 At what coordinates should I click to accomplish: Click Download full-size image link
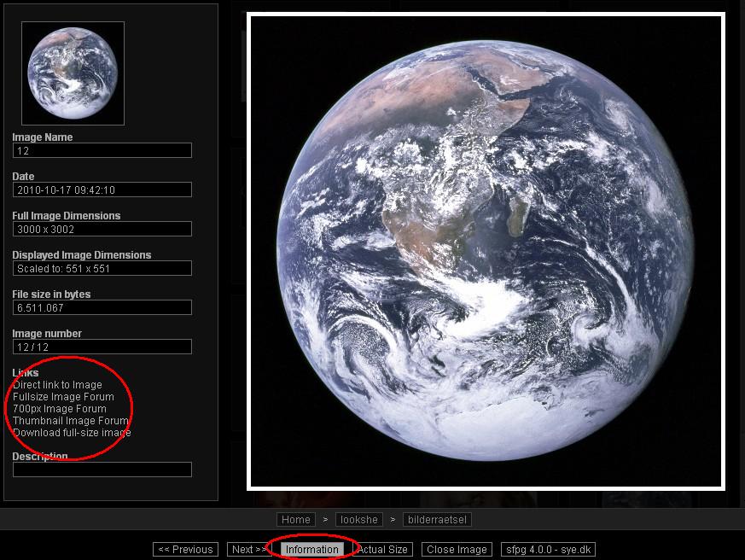point(72,433)
